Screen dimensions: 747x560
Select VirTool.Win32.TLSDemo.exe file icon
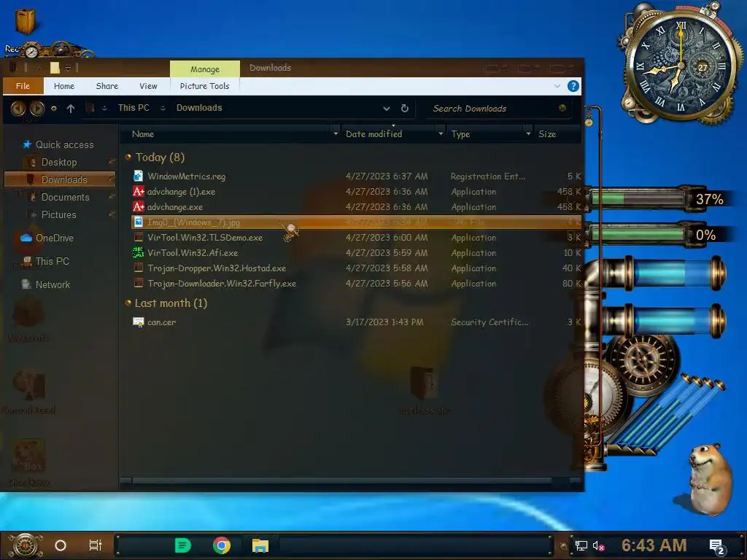[x=138, y=237]
